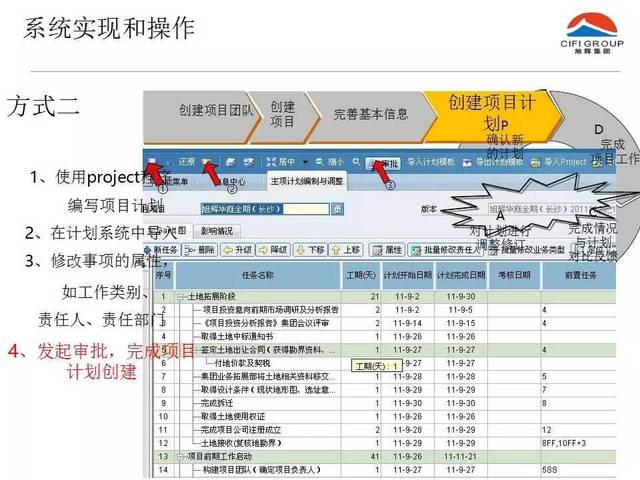Click the 计划开始日期 column header
Image resolution: width=640 pixels, height=480 pixels.
408,276
